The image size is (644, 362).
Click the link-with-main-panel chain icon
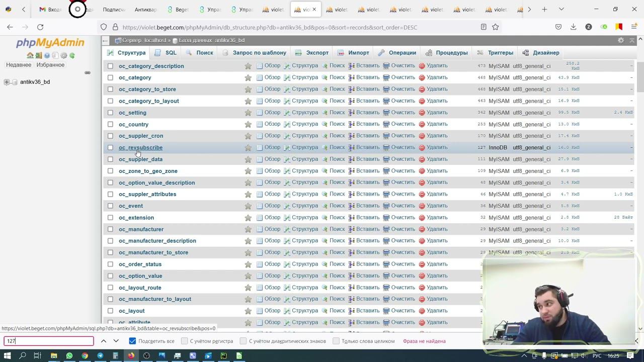click(88, 72)
